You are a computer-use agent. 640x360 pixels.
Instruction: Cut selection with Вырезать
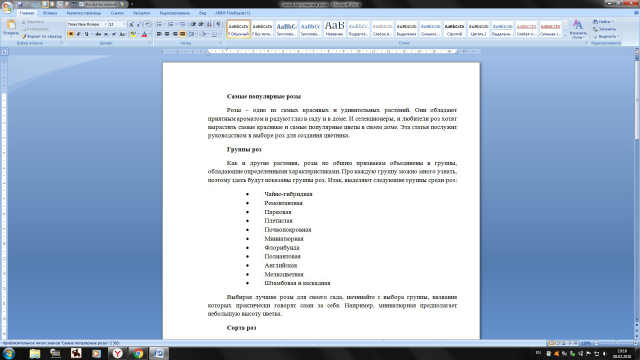33,22
